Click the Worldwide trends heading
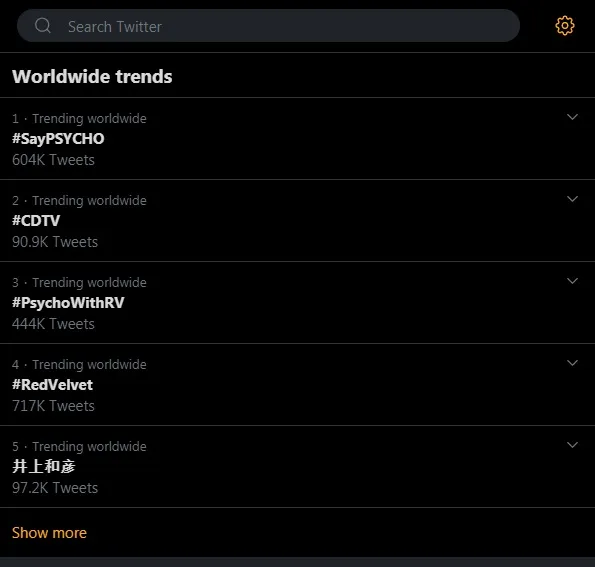595x567 pixels. click(92, 76)
